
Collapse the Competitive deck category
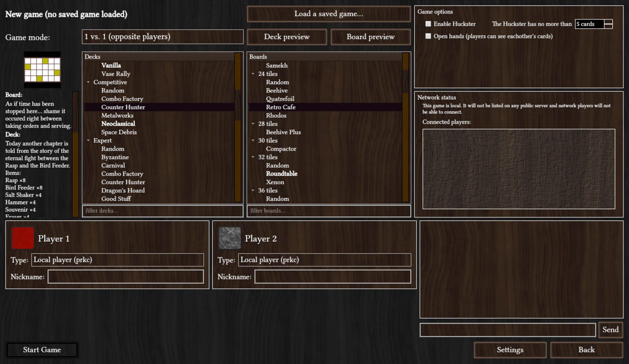point(89,82)
